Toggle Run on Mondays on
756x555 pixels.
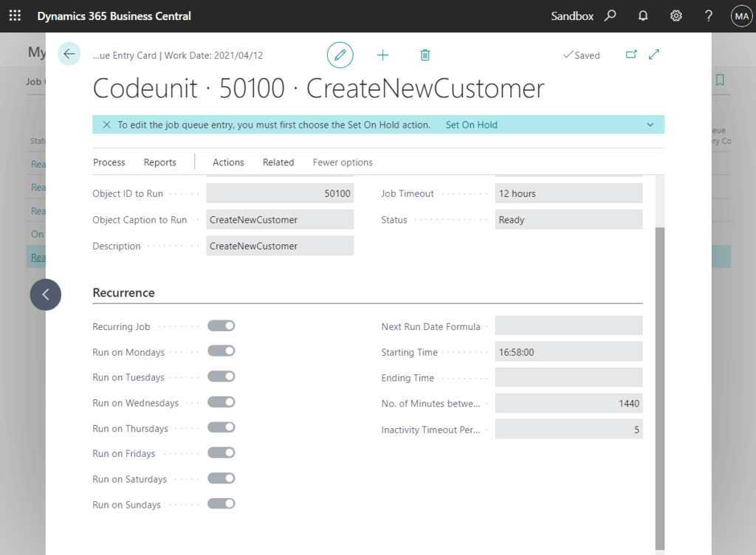(221, 351)
